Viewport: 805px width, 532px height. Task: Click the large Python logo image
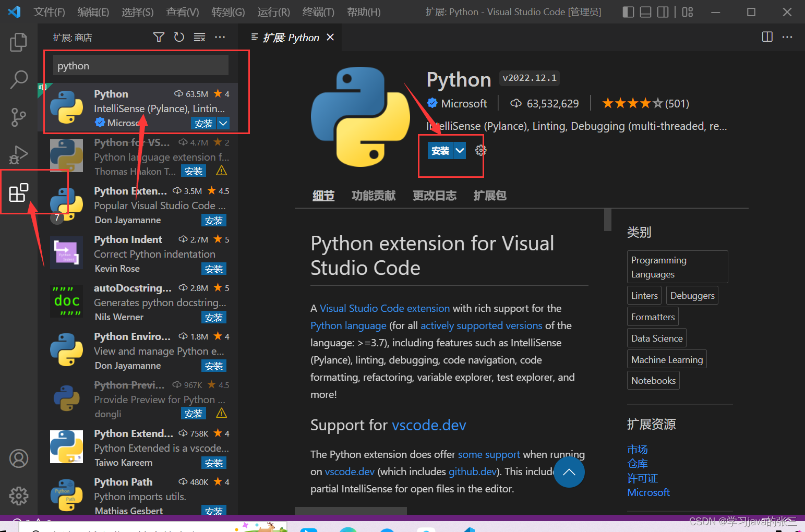[361, 117]
